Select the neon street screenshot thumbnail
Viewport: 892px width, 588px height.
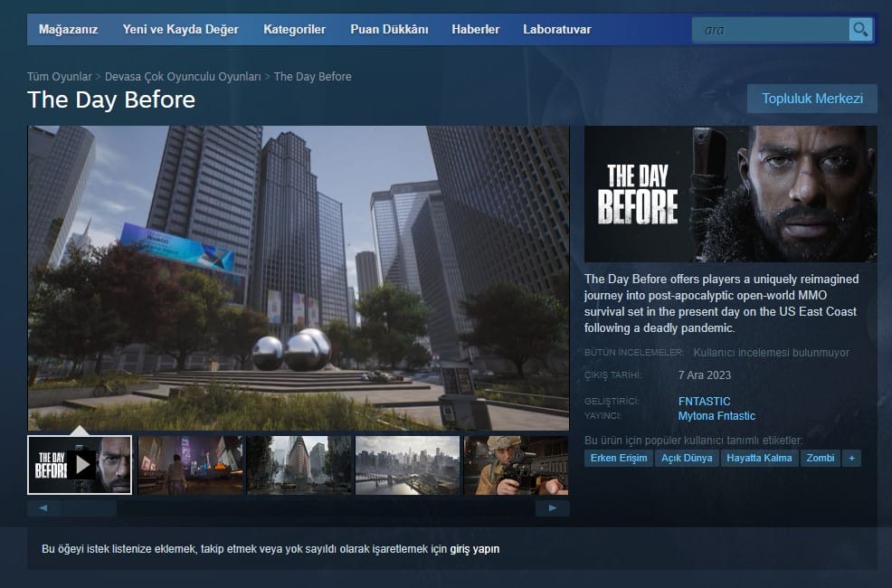[x=190, y=465]
